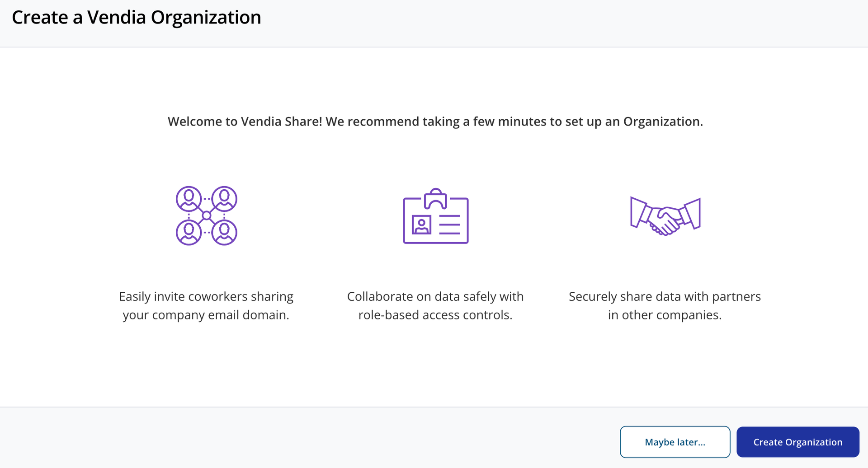Click the Welcome to Vendia Share message

pyautogui.click(x=435, y=122)
